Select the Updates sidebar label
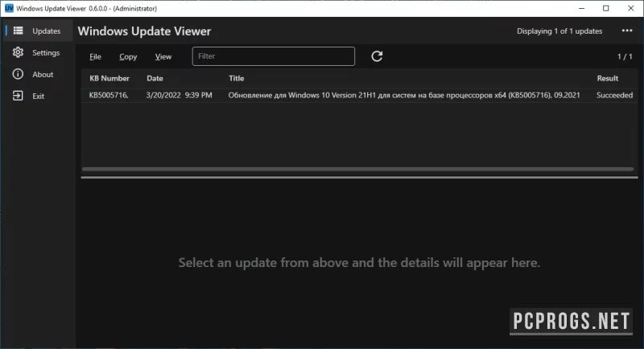644x349 pixels. (x=47, y=31)
